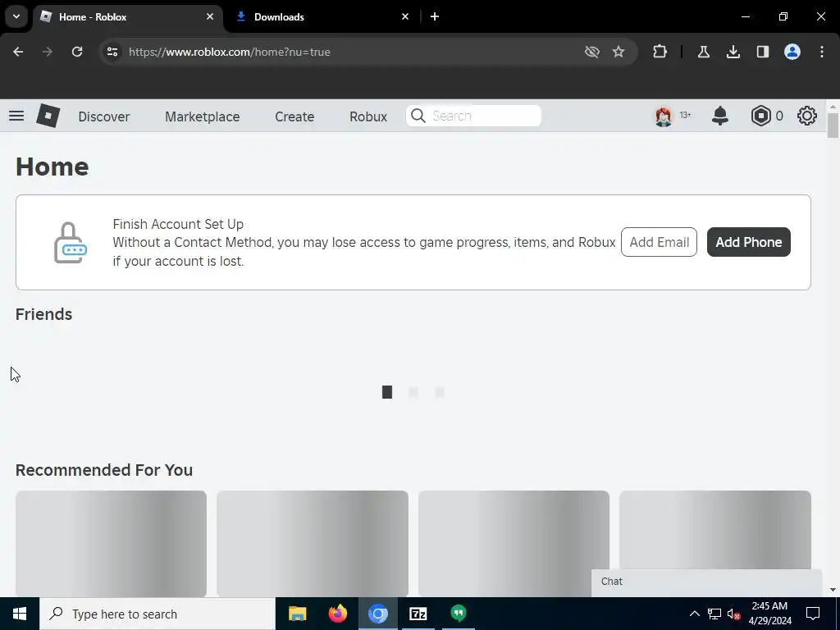This screenshot has width=840, height=630.
Task: Open the third recommended game thumbnail
Action: (514, 543)
